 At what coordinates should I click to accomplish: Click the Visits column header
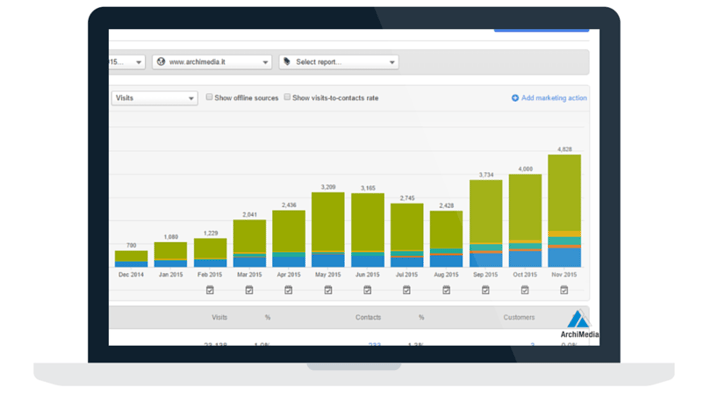point(219,317)
